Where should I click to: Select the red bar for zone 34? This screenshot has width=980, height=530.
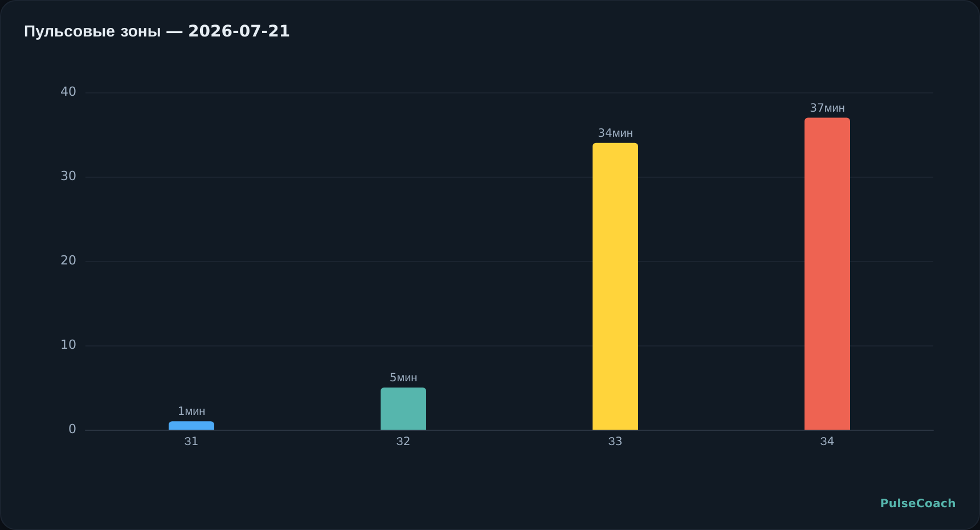[827, 274]
